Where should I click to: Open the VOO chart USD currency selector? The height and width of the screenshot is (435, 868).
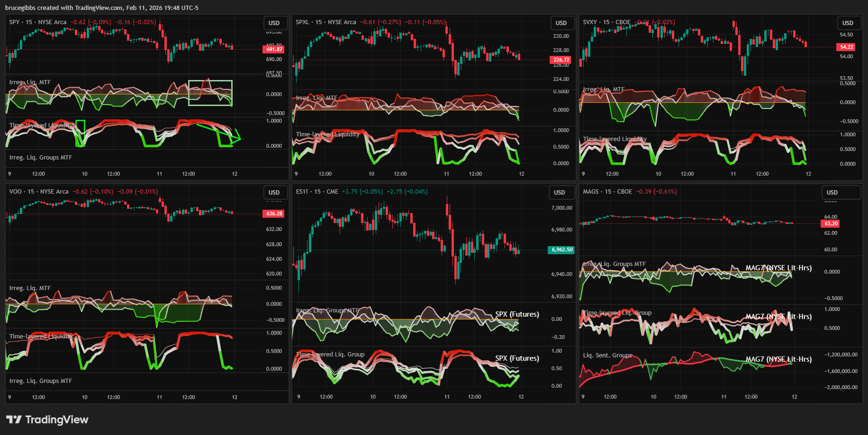pyautogui.click(x=274, y=192)
